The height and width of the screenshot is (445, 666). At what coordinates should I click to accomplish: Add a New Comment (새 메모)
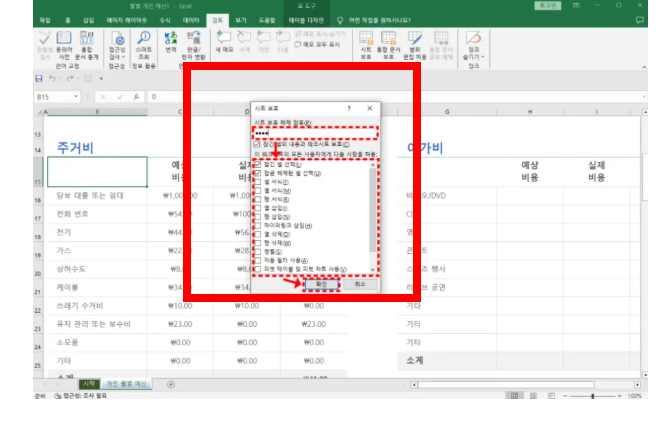pos(224,42)
